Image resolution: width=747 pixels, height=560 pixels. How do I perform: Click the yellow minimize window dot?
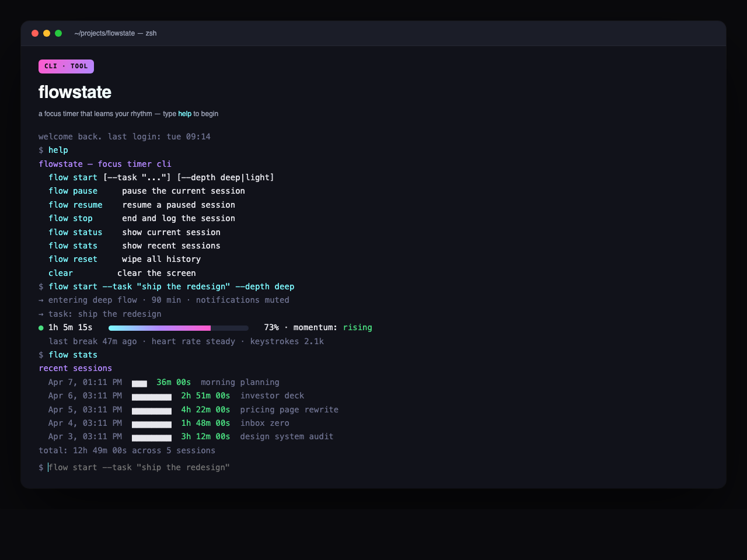tap(47, 33)
